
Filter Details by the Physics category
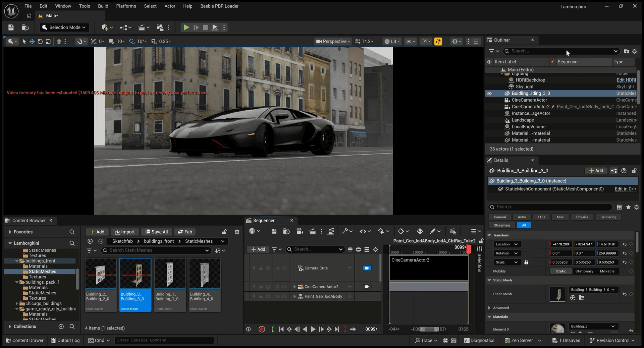[x=582, y=217]
